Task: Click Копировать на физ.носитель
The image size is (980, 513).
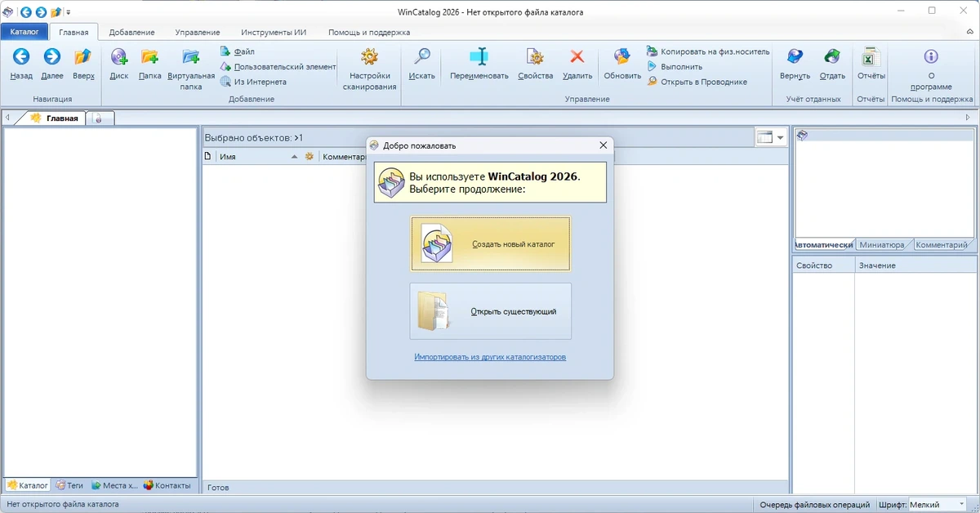Action: [708, 51]
